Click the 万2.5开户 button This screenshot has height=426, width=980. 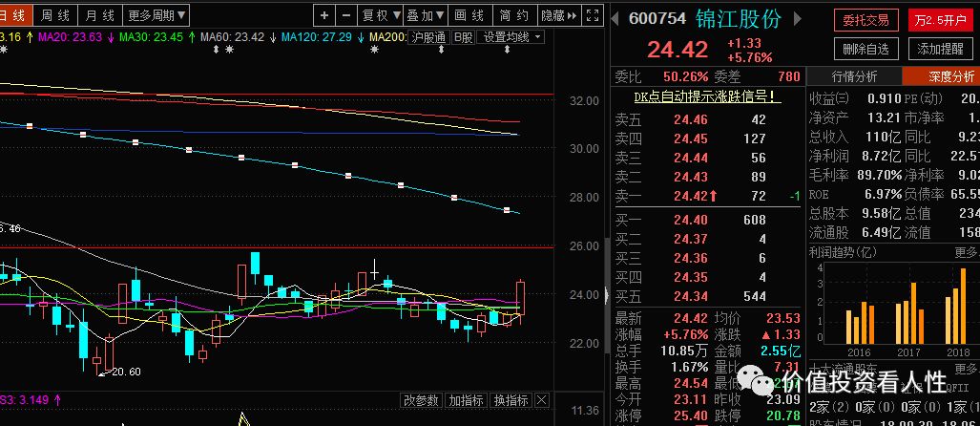pyautogui.click(x=941, y=21)
